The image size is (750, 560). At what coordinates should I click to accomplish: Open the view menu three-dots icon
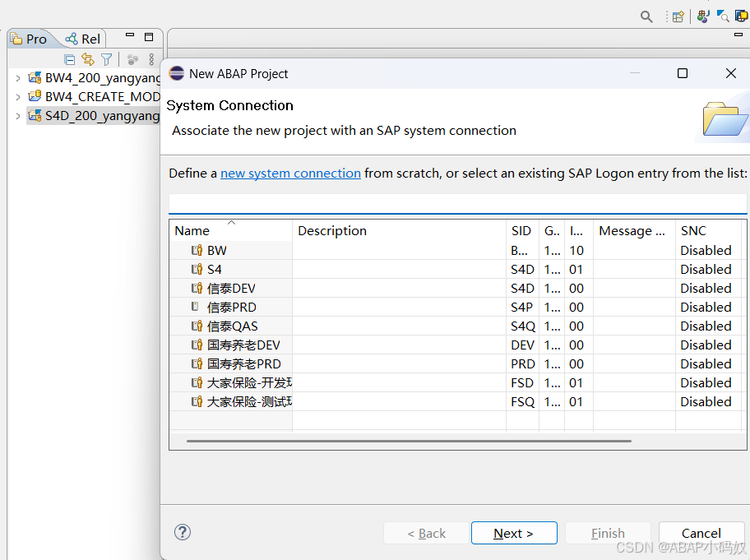151,59
